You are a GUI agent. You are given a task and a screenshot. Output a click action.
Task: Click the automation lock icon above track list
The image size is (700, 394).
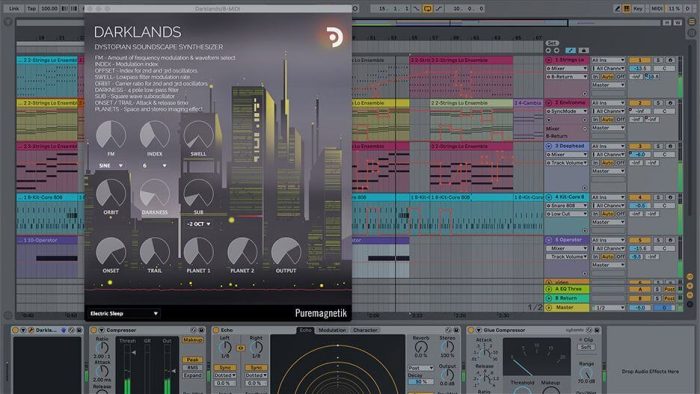(583, 50)
